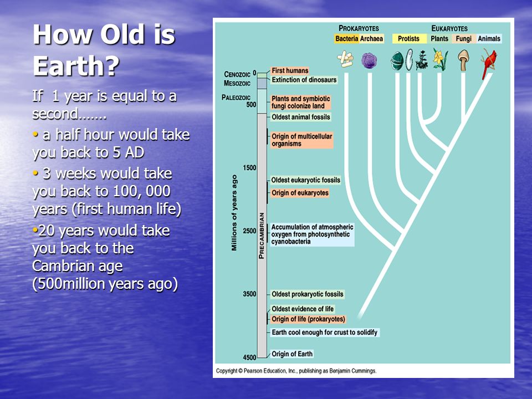This screenshot has width=532, height=399.
Task: Select the Animals label
Action: pyautogui.click(x=489, y=39)
